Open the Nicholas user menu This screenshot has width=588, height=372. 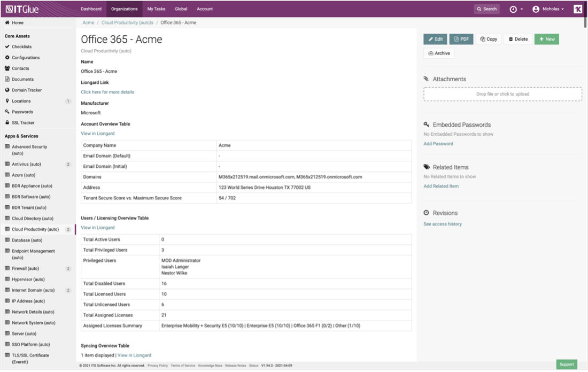(x=548, y=9)
